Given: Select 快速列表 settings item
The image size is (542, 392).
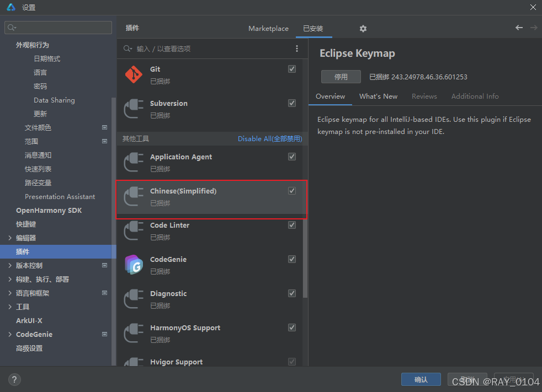Looking at the screenshot, I should pyautogui.click(x=38, y=169).
